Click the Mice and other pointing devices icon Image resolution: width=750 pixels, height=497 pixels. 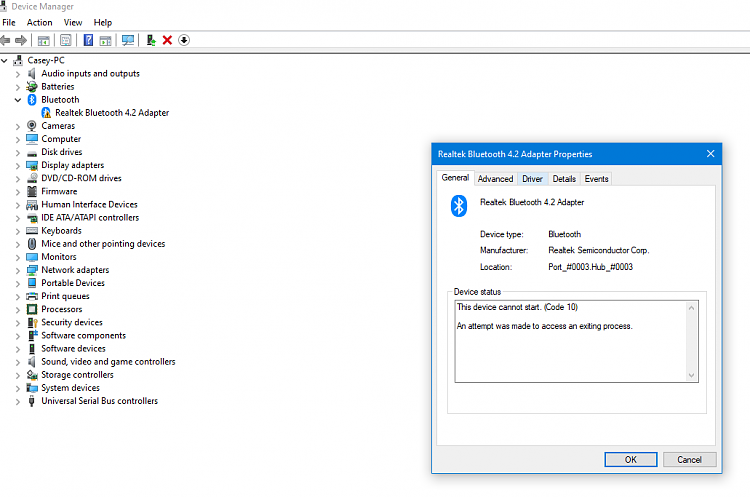(x=32, y=244)
